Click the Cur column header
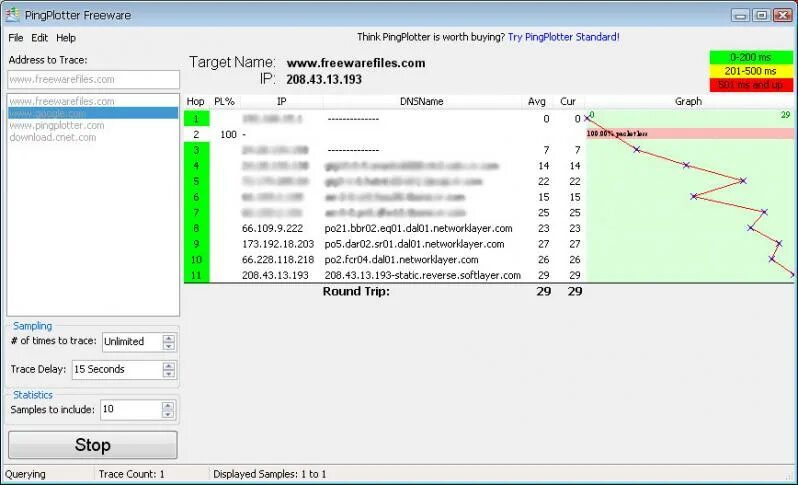 pyautogui.click(x=568, y=101)
